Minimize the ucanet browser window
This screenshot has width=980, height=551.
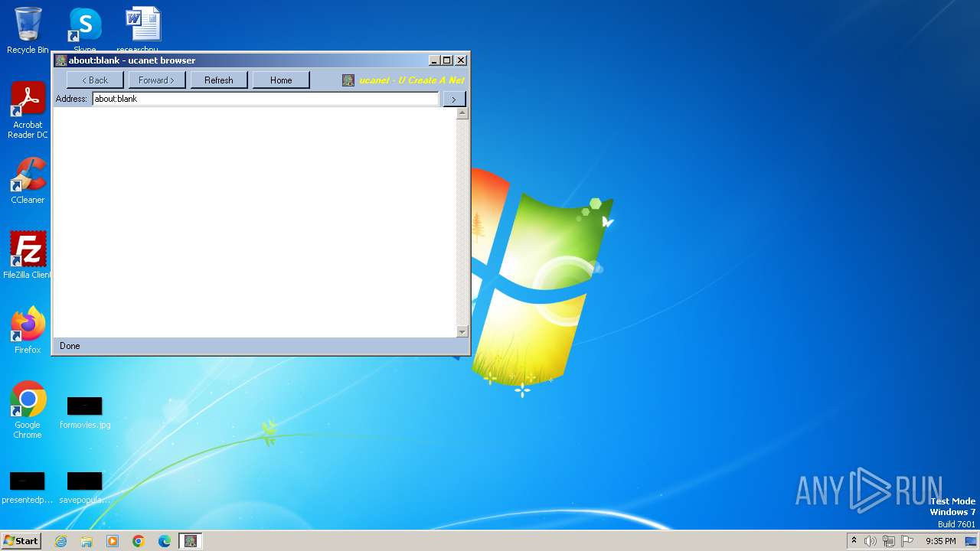point(434,60)
